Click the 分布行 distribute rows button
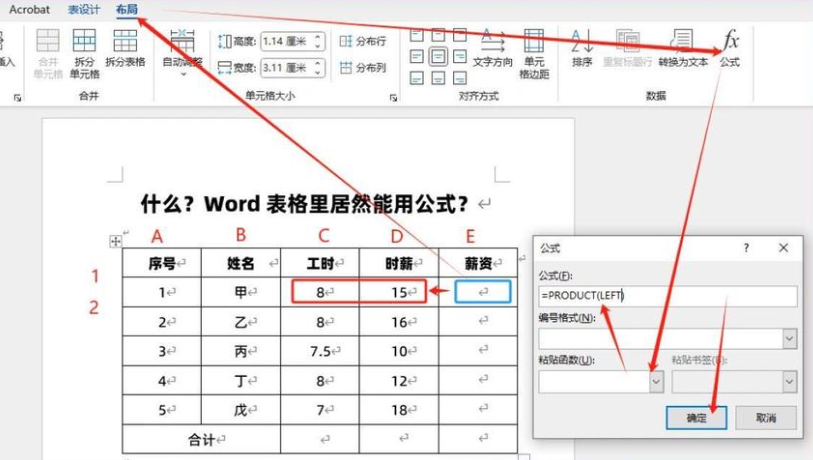The width and height of the screenshot is (813, 460). click(362, 42)
